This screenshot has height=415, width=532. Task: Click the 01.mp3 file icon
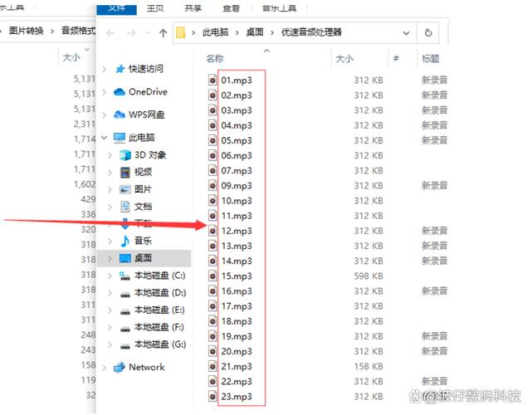[x=212, y=80]
